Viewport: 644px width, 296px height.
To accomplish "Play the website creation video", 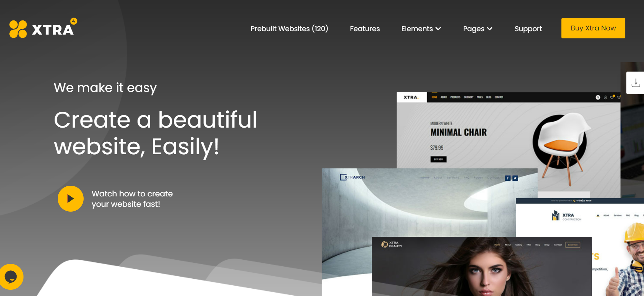I will [70, 199].
